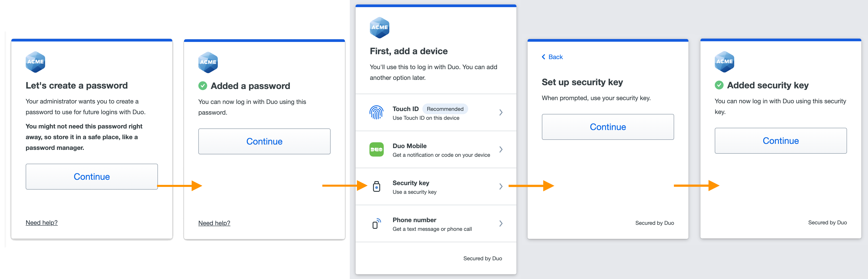Select the Security key menu option
Viewport: 868px width, 279px height.
tap(410, 183)
